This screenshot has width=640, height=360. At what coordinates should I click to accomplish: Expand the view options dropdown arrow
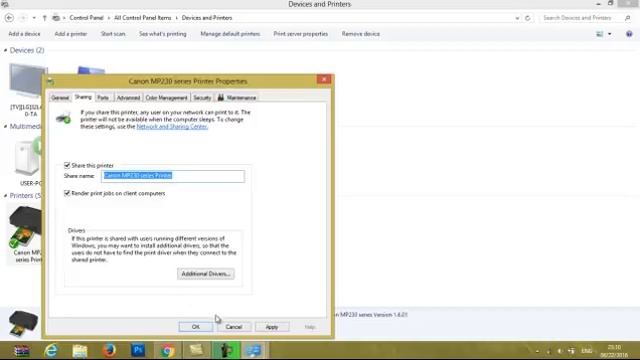(609, 34)
